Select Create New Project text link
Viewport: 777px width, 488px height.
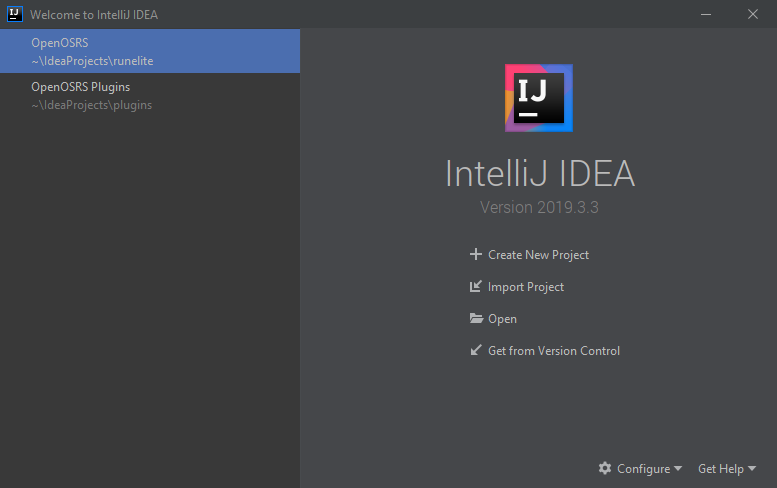pyautogui.click(x=538, y=255)
